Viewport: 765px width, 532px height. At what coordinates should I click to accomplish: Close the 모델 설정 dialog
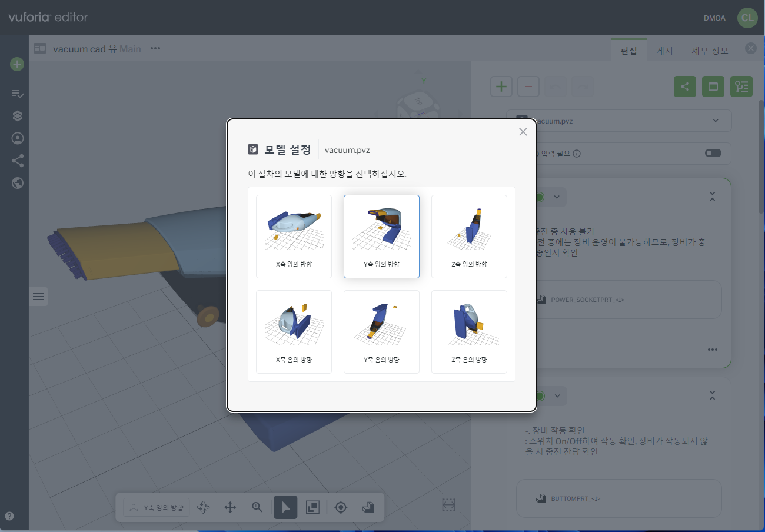523,132
